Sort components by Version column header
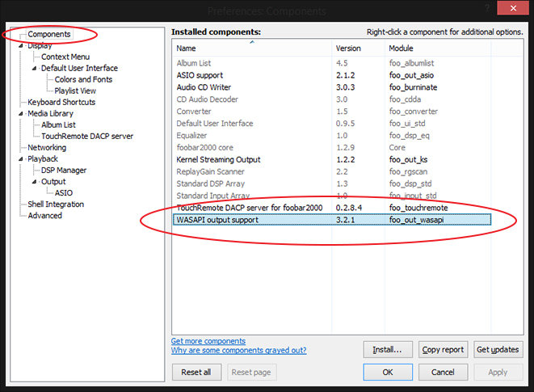534x392 pixels. [358, 48]
